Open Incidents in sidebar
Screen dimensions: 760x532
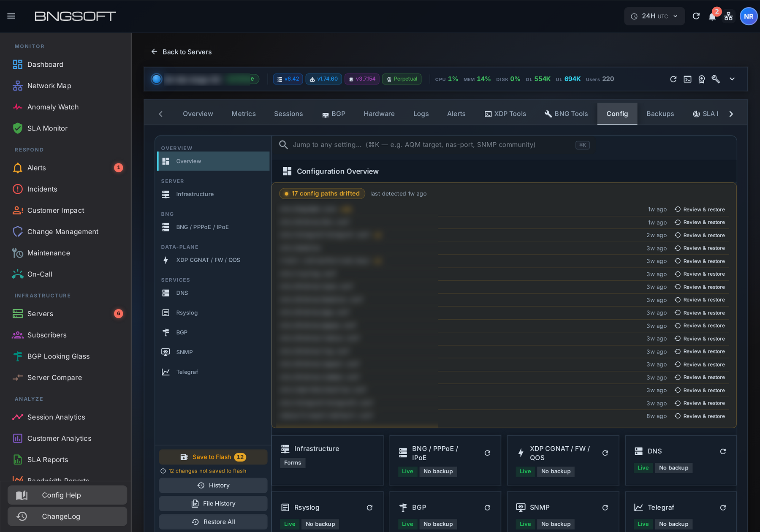click(x=65, y=189)
